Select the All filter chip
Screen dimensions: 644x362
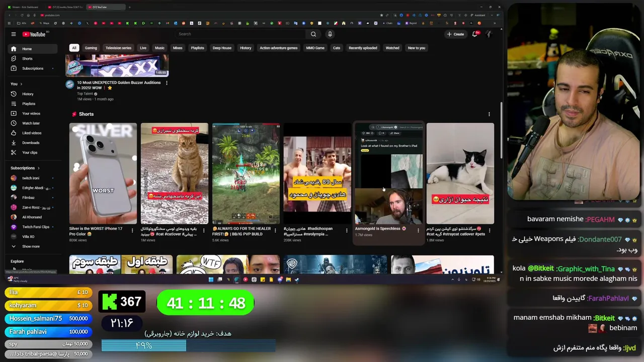[74, 48]
